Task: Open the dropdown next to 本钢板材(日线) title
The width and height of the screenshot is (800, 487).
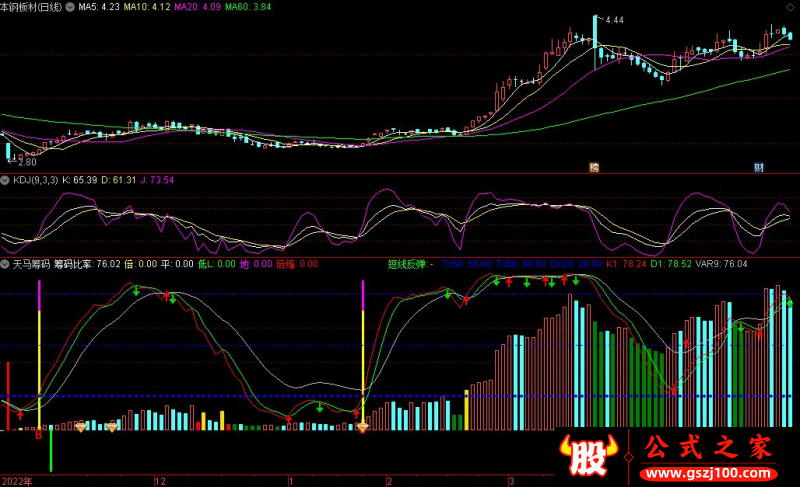Action: pos(70,7)
